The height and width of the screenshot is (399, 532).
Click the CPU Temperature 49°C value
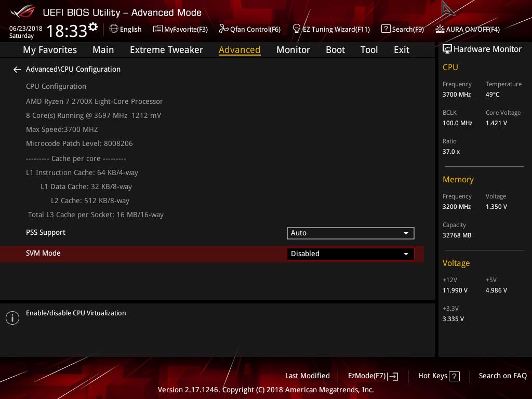tap(493, 95)
